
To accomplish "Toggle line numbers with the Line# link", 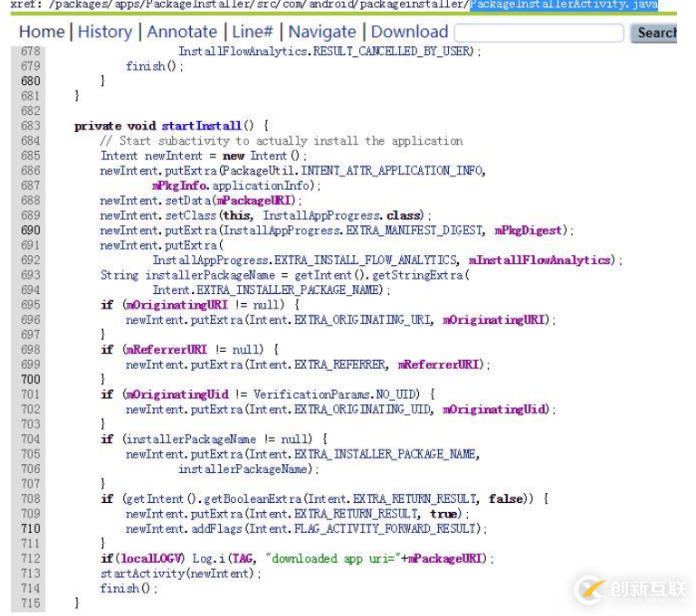I will coord(253,32).
